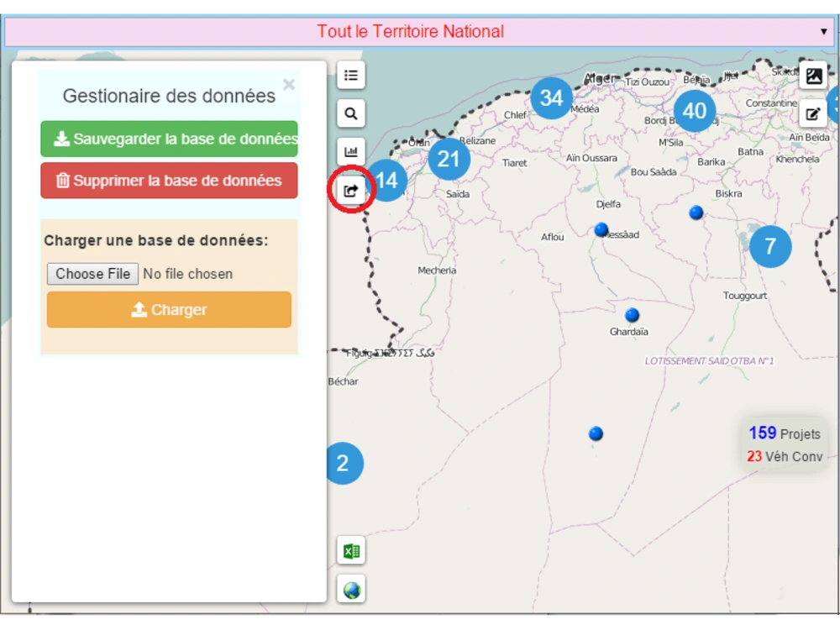Click the Bou Saâda map label

[653, 172]
